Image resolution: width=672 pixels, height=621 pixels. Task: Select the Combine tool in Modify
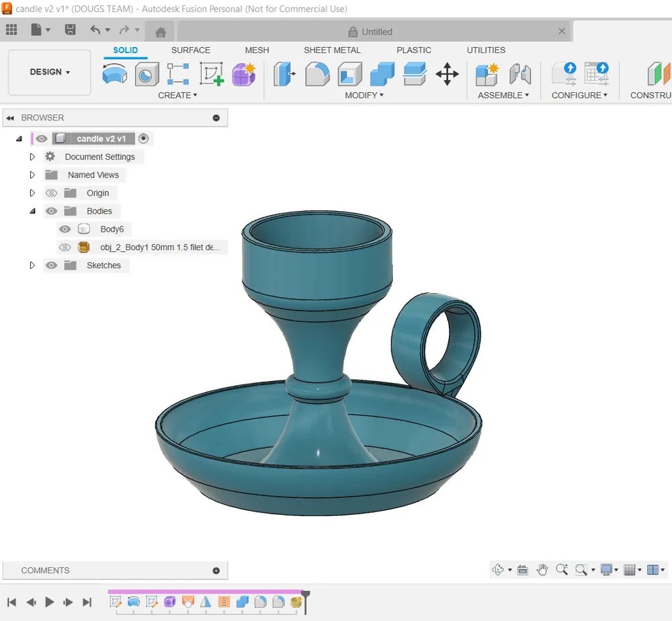pyautogui.click(x=382, y=74)
